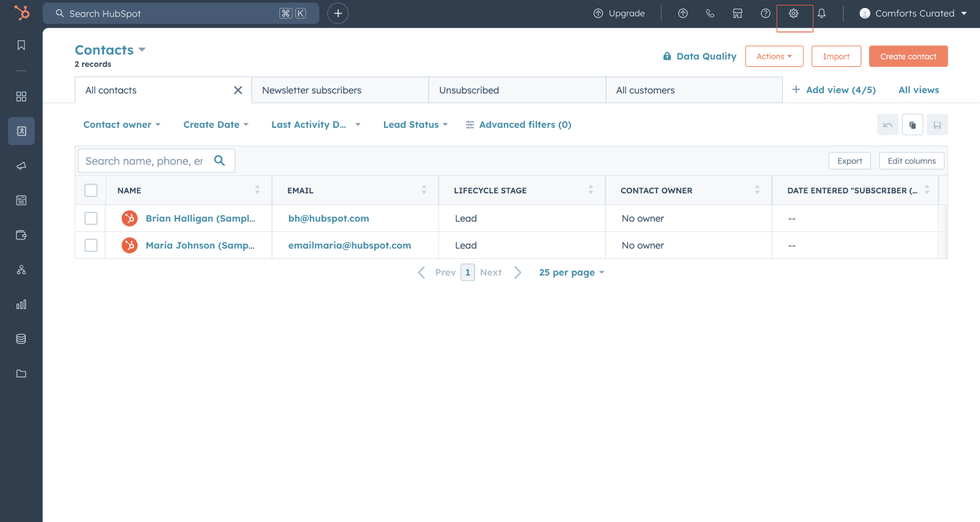Open the Contact owner filter dropdown

point(122,125)
